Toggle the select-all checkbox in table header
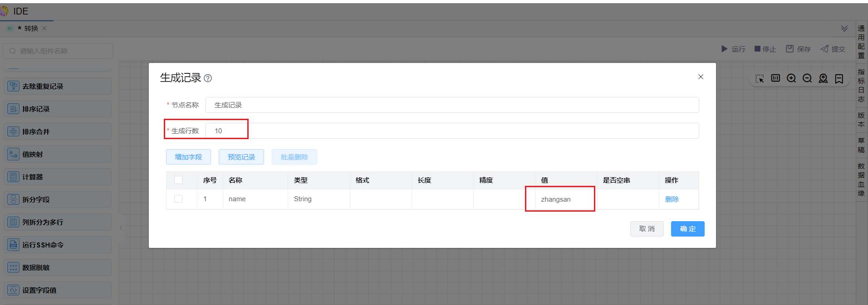 (x=178, y=180)
